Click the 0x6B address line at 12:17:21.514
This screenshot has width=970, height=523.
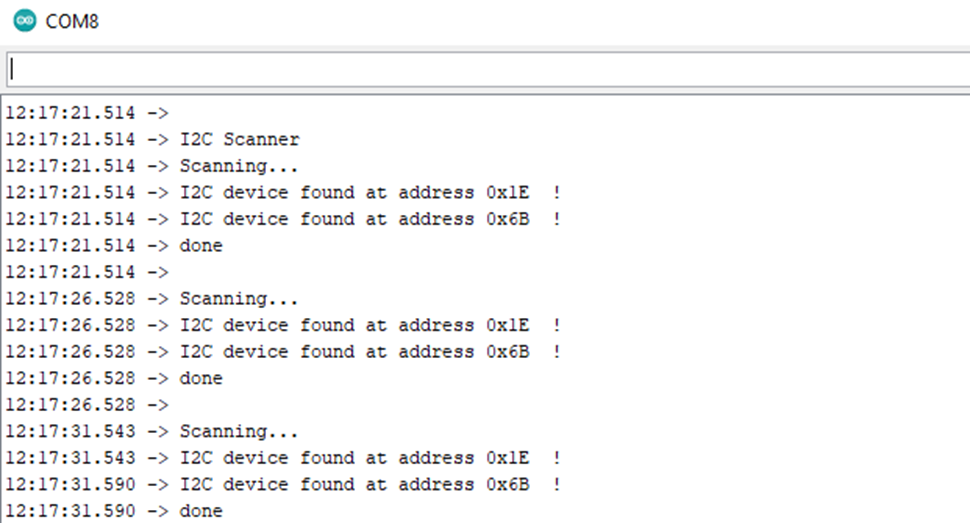(282, 219)
